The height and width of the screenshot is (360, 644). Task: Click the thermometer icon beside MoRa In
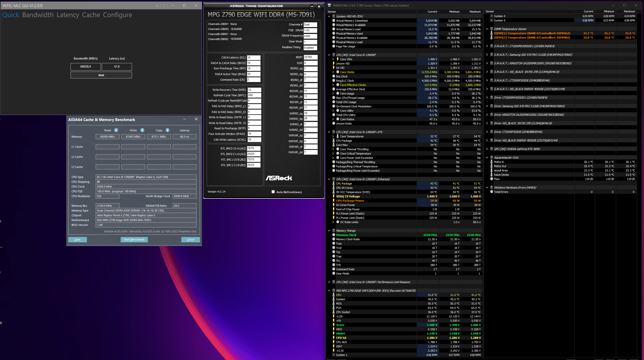[491, 162]
